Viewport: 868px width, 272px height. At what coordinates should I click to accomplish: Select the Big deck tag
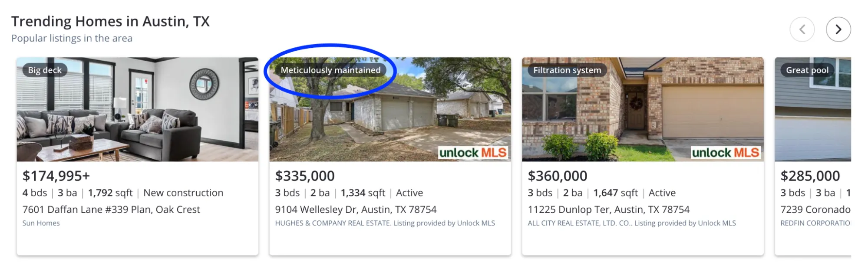tap(45, 70)
